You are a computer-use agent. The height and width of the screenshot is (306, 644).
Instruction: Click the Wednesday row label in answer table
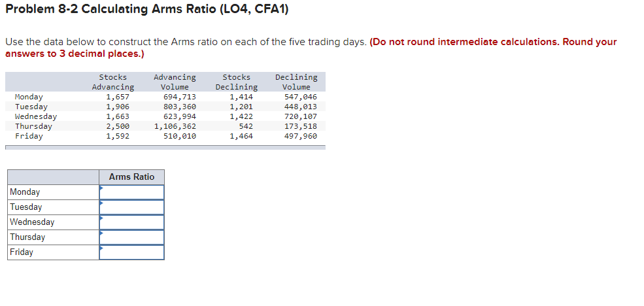pos(32,222)
